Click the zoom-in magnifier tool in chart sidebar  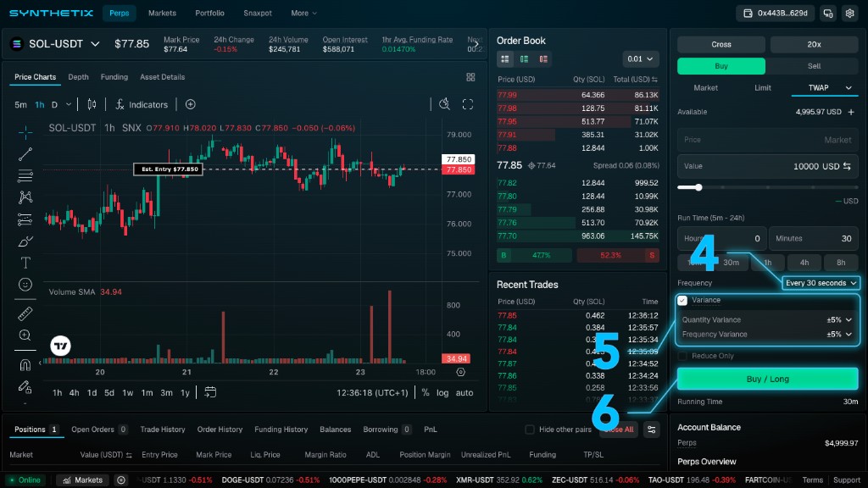tap(25, 335)
